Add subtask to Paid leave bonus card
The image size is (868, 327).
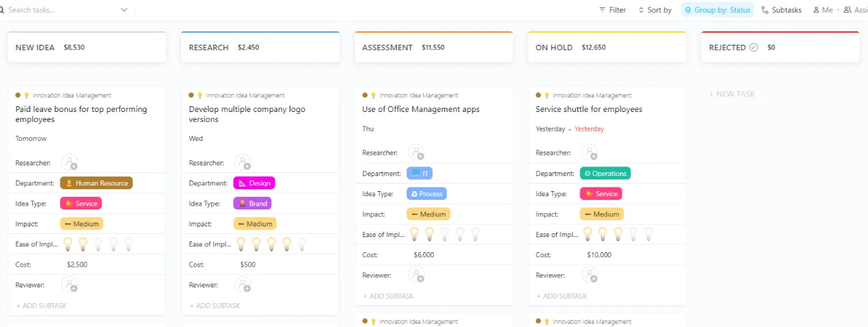click(42, 306)
